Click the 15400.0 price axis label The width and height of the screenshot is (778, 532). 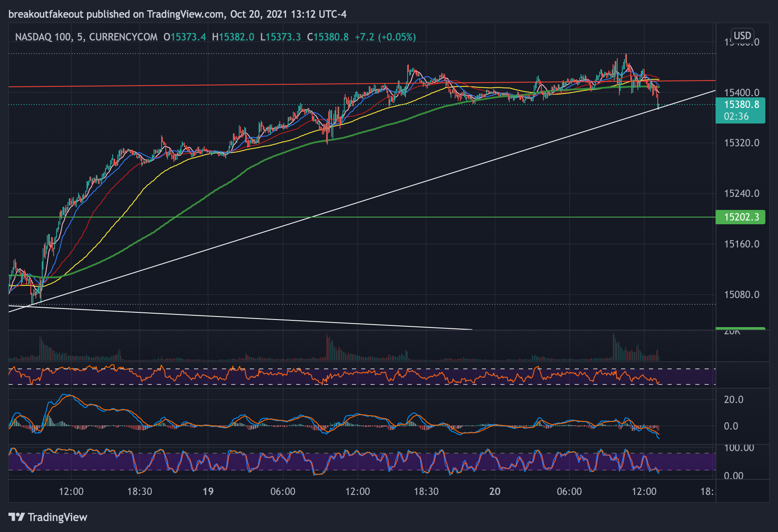click(741, 93)
